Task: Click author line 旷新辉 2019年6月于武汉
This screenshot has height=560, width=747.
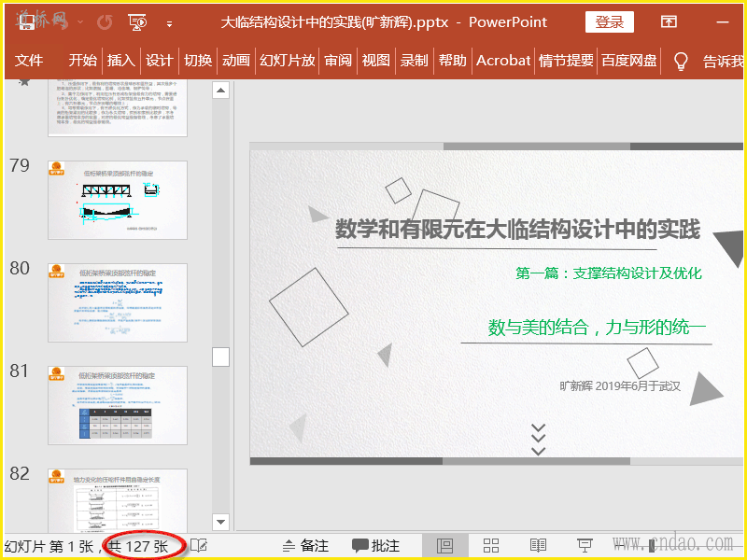Action: 620,386
